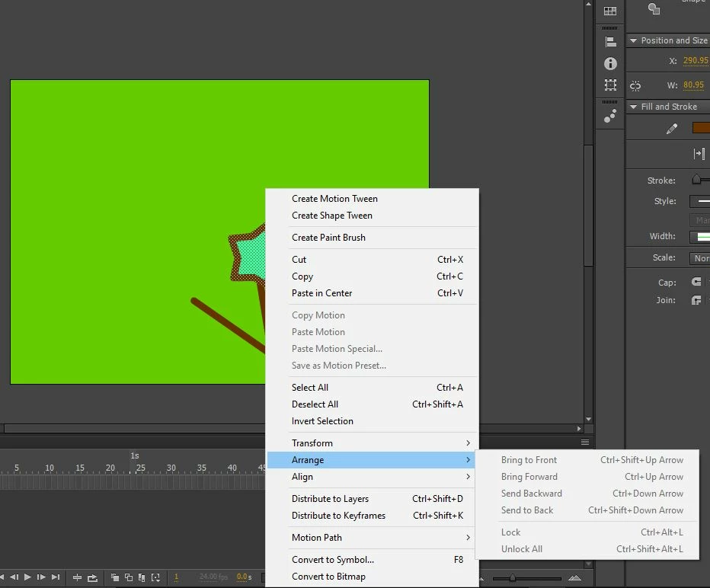Click the expand fill to stroke icon

pos(699,154)
